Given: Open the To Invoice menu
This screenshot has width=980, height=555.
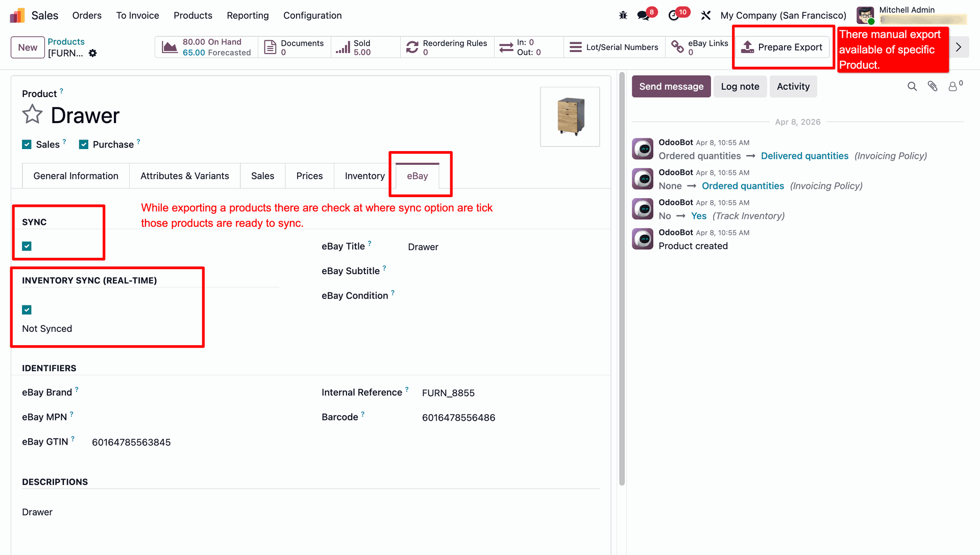Looking at the screenshot, I should 138,15.
